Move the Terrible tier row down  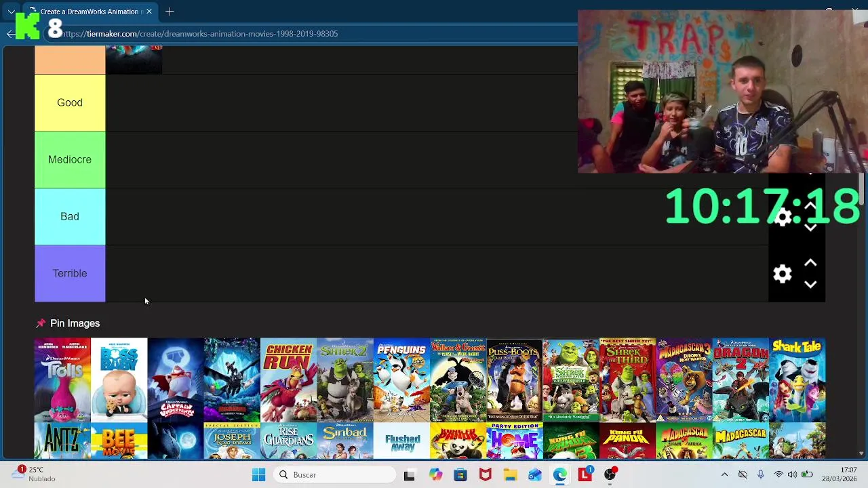tap(810, 285)
